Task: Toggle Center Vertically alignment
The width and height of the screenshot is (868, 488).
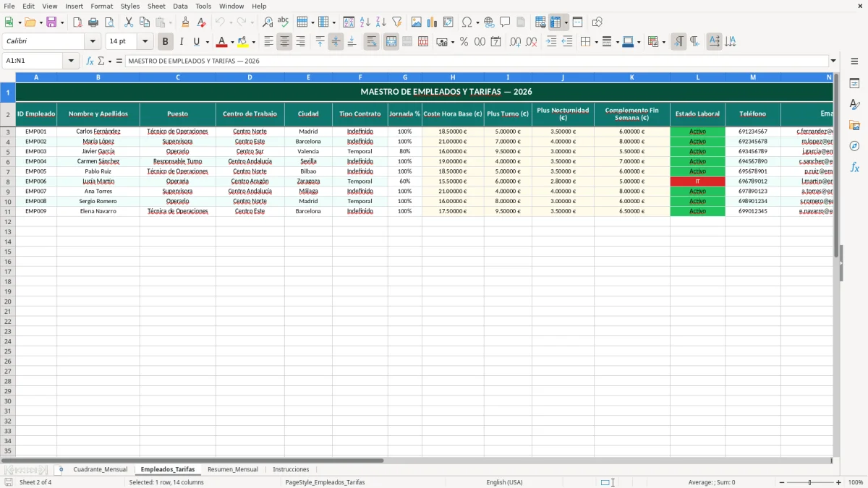Action: point(336,42)
